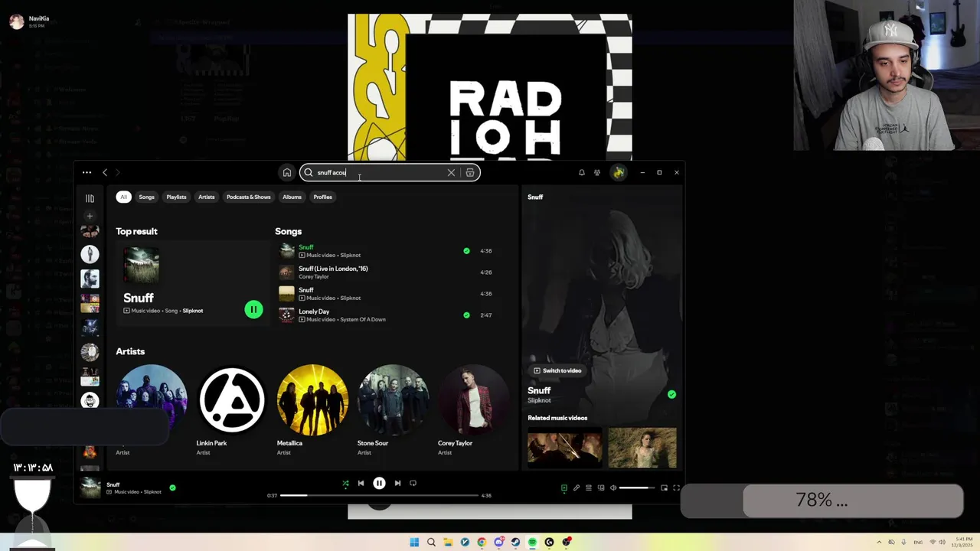
Task: Select the Artists filter chip
Action: (207, 197)
